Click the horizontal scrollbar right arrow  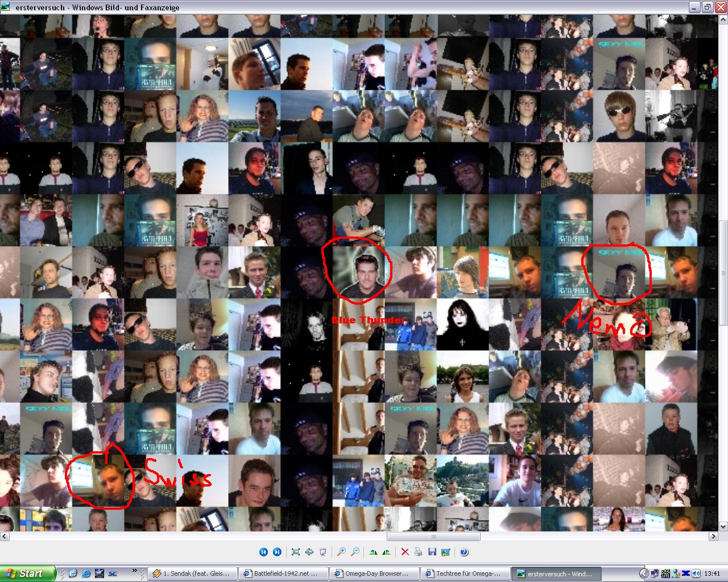714,536
